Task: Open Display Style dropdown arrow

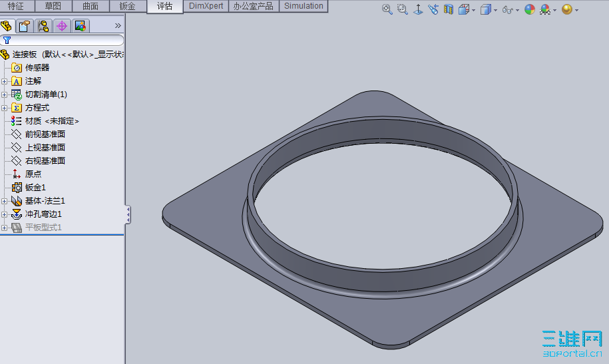Action: pyautogui.click(x=496, y=10)
